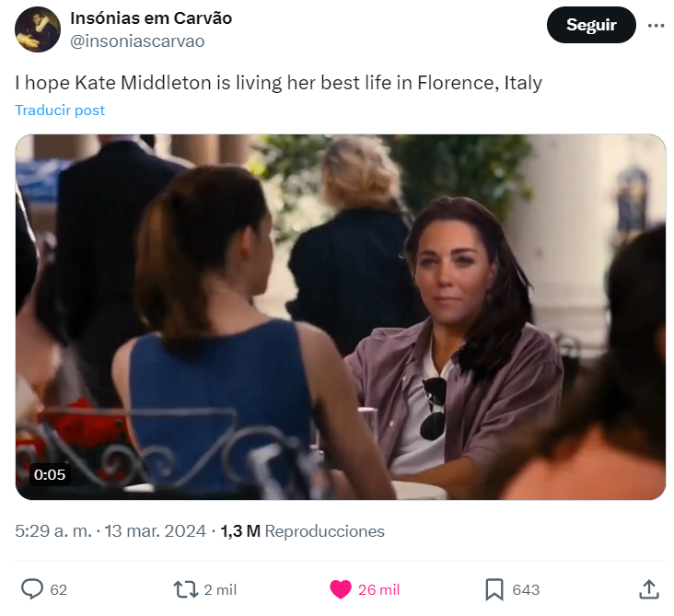Follow the account with the Seguir button
674x616 pixels.
pos(591,25)
